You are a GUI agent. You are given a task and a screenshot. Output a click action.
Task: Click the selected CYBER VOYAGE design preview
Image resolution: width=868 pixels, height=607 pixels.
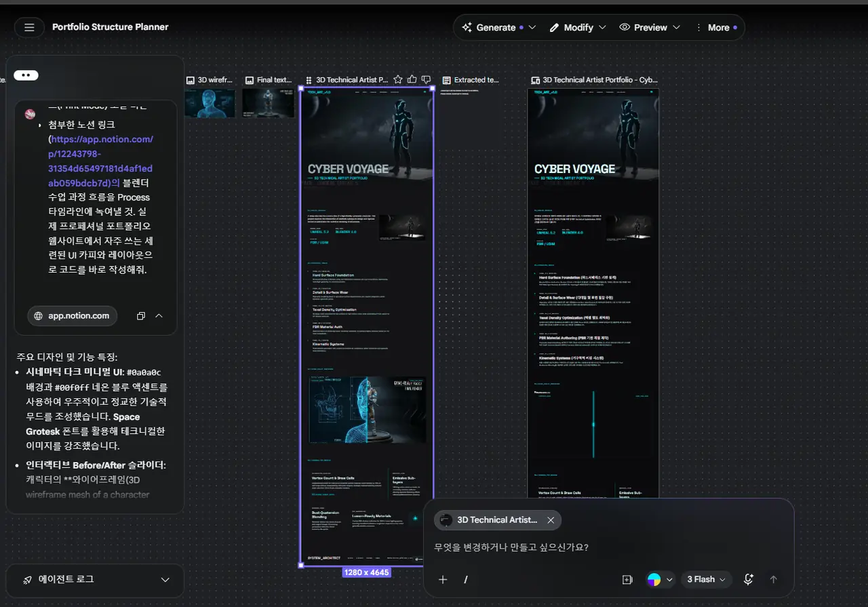click(367, 326)
